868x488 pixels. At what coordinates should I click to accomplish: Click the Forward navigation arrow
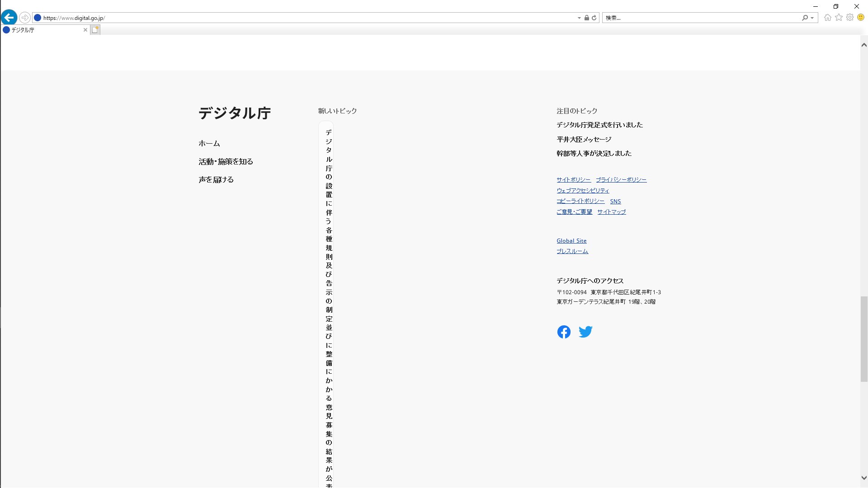click(x=25, y=18)
